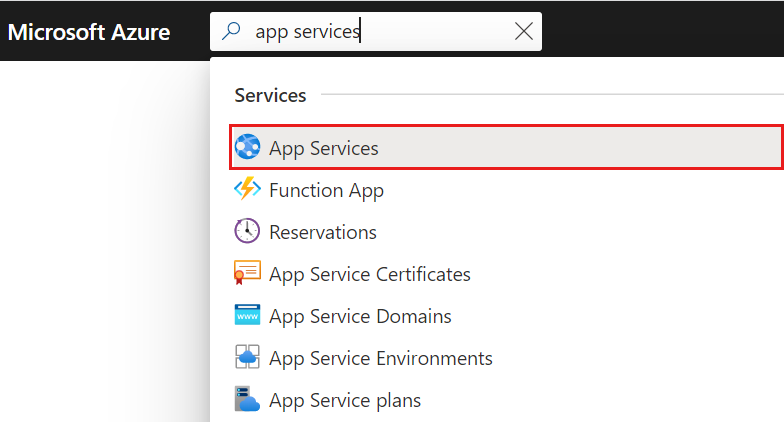Click the Services section heading
Image resolution: width=784 pixels, height=422 pixels.
[x=270, y=96]
